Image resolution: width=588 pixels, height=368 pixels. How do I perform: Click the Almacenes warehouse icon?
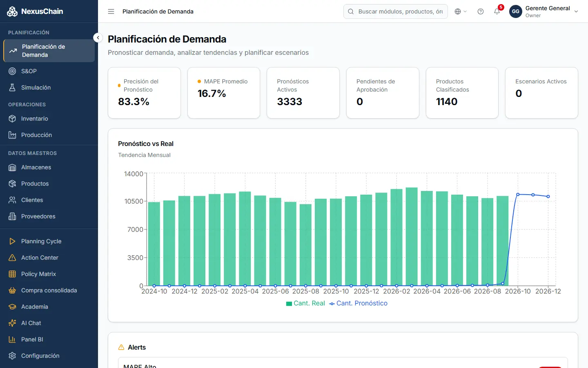click(12, 167)
